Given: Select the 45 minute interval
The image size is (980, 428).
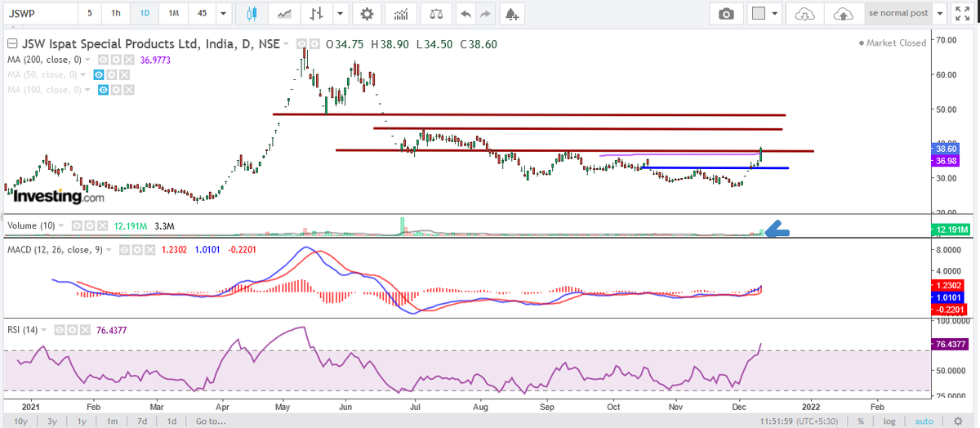Looking at the screenshot, I should click(x=201, y=14).
